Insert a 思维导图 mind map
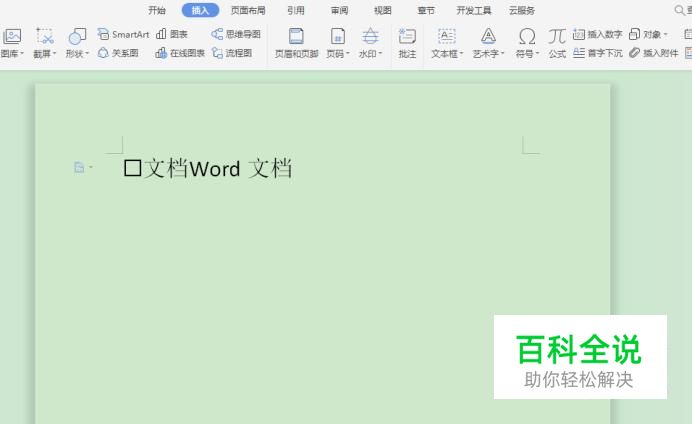Viewport: 692px width, 424px height. 236,34
